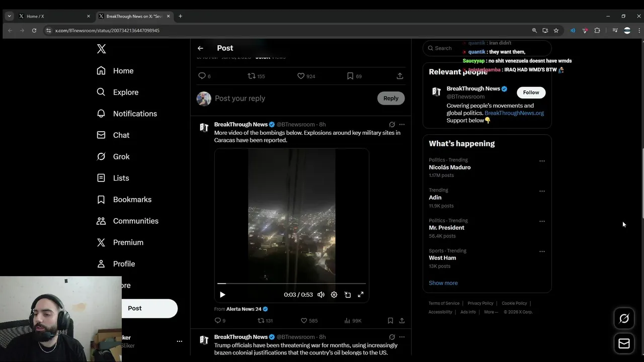Image resolution: width=644 pixels, height=362 pixels.
Task: Open Communities in the sidebar
Action: tap(127, 221)
